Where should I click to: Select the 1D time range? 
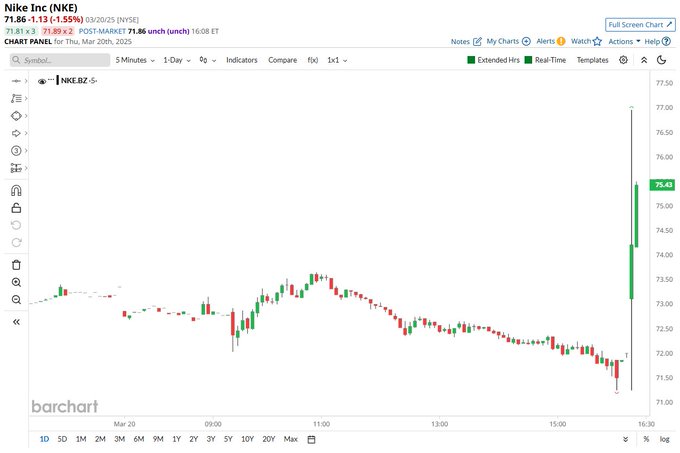(44, 439)
